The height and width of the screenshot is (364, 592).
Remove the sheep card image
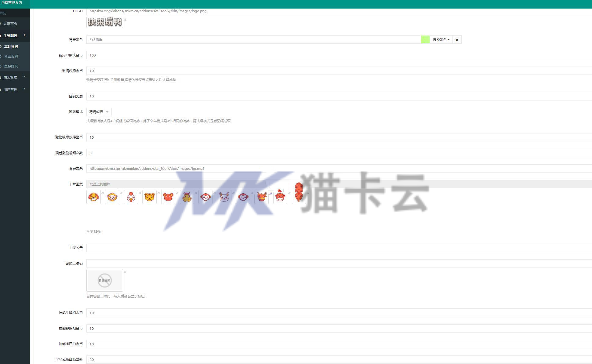[x=121, y=193]
